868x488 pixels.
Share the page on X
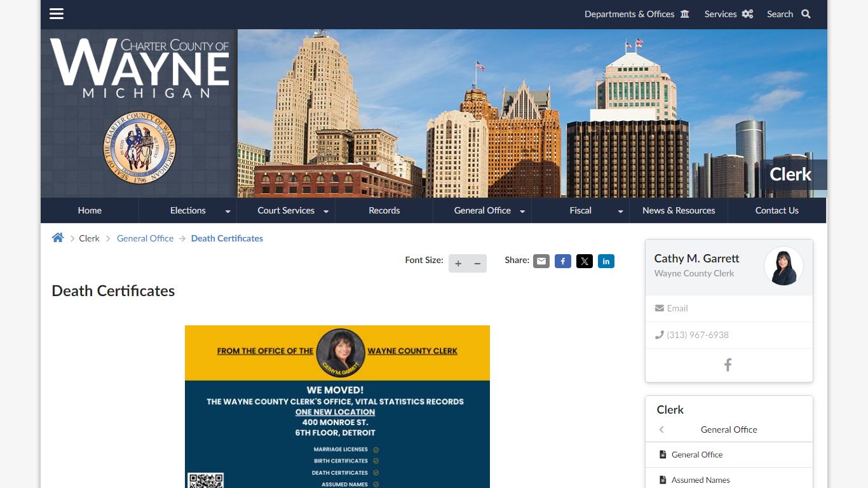tap(585, 261)
